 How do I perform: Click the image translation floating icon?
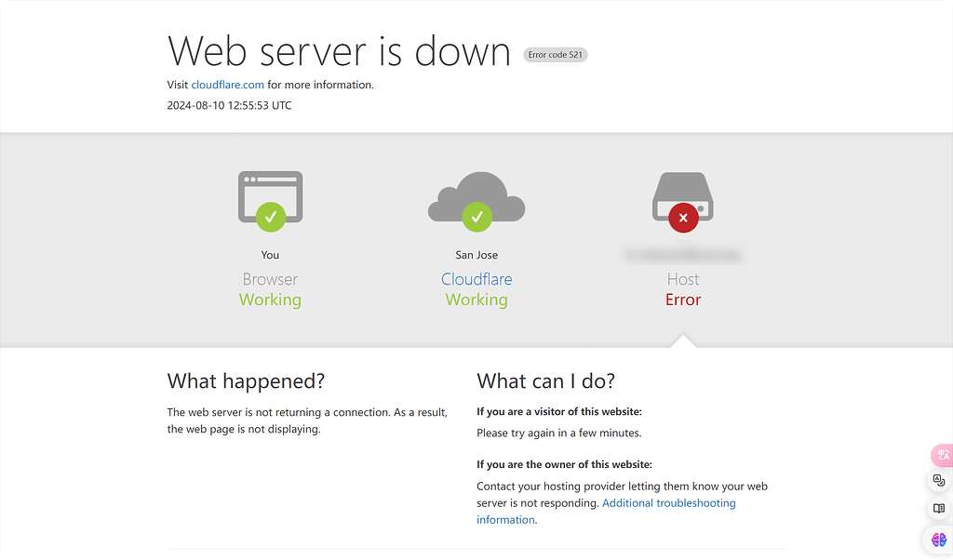pyautogui.click(x=939, y=481)
